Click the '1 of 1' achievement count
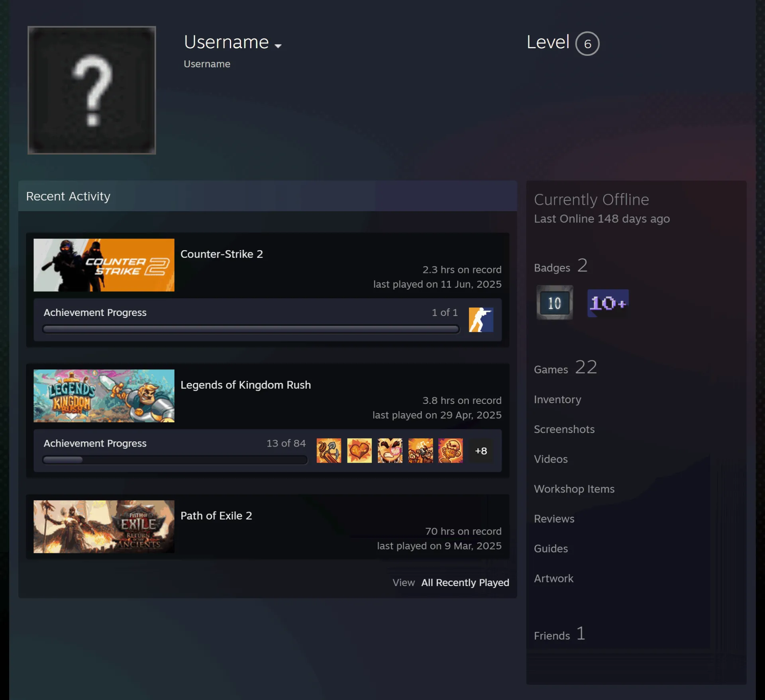 [445, 313]
